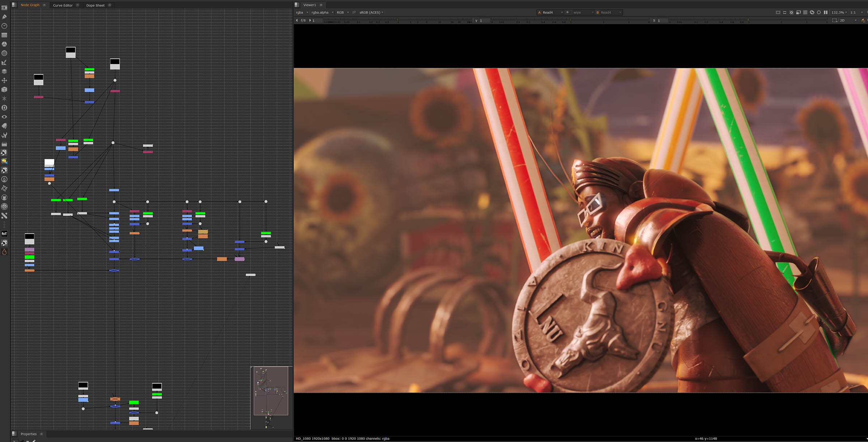Open the Color nodes wheel icon

click(4, 44)
